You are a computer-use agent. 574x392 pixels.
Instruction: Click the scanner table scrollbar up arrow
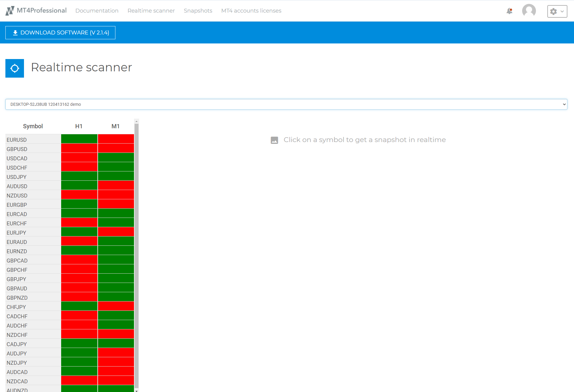point(136,121)
